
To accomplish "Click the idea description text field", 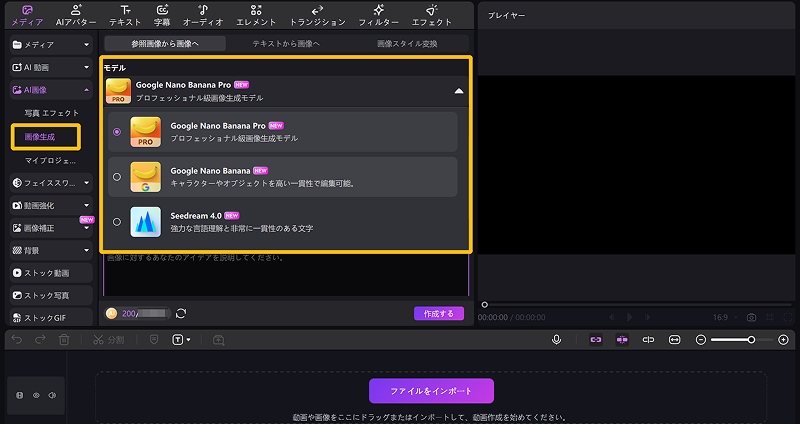I will tap(286, 275).
